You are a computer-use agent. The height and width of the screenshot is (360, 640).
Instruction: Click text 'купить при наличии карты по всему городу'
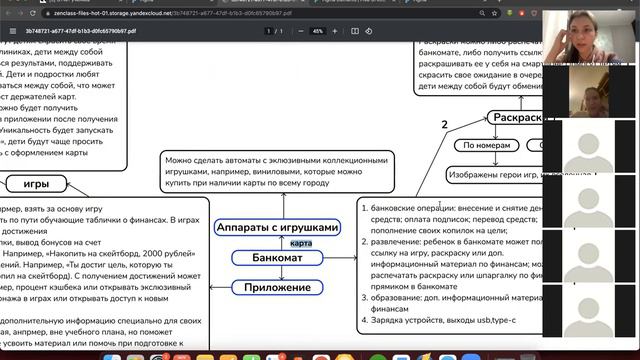[x=247, y=183]
